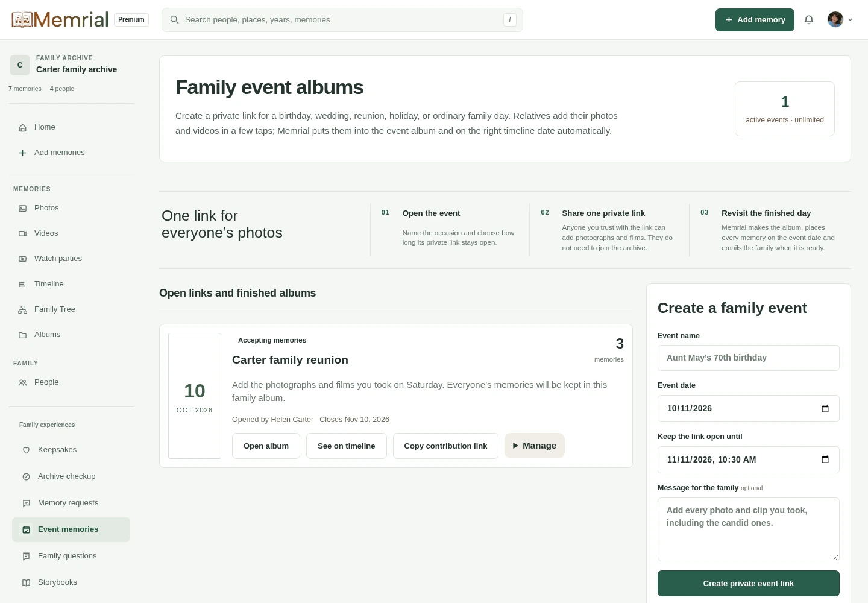Click the Family questions icon
Viewport: 868px width, 603px height.
click(26, 556)
